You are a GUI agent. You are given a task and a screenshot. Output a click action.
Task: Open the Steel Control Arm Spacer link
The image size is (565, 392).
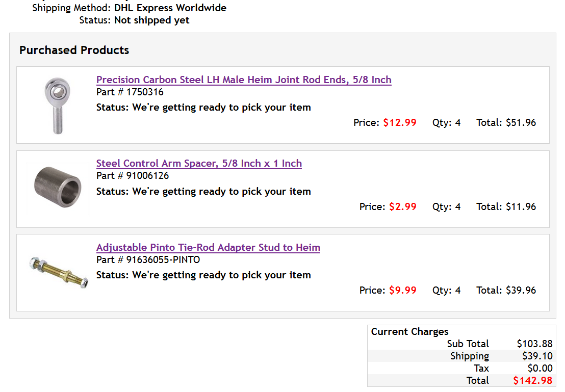pyautogui.click(x=199, y=163)
